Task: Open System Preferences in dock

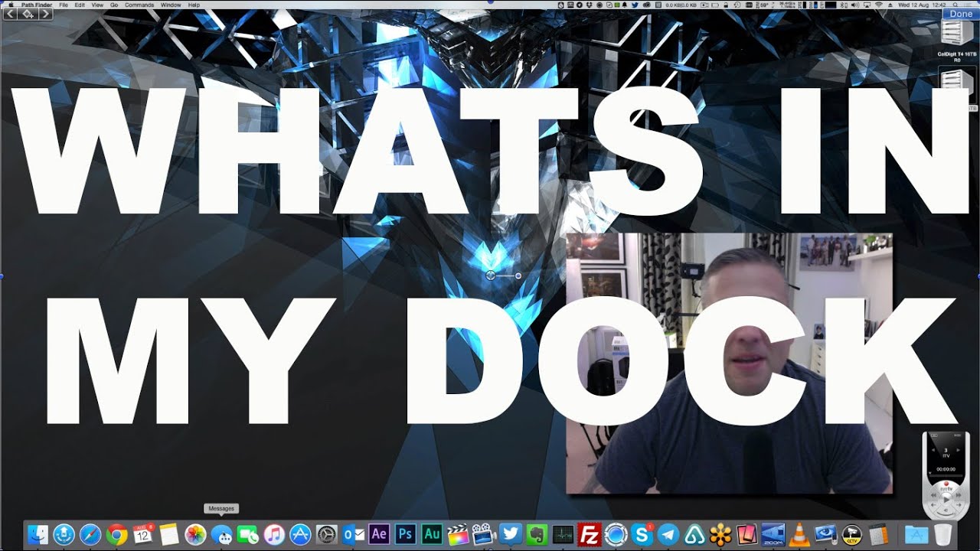Action: [x=327, y=534]
